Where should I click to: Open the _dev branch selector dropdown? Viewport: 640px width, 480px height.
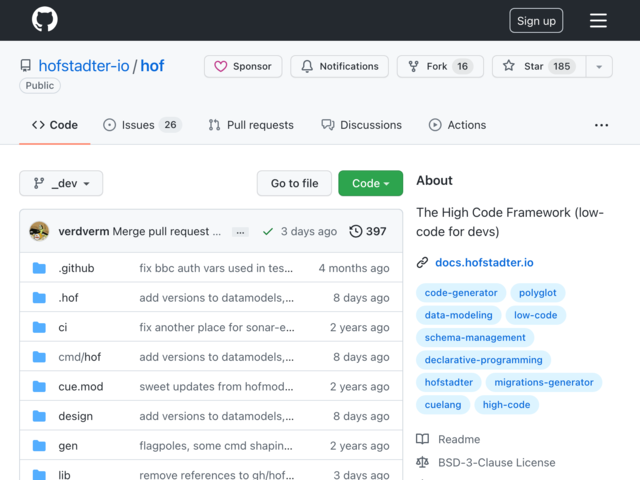pyautogui.click(x=61, y=183)
